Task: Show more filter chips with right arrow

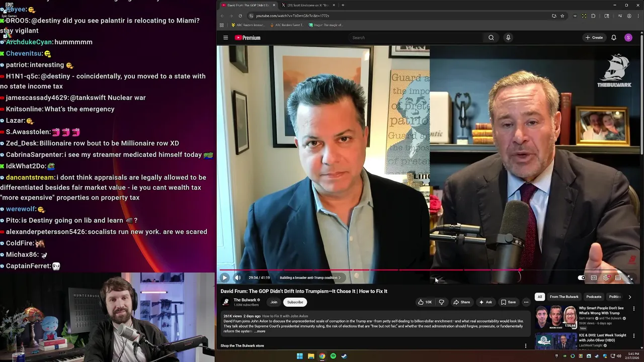Action: [x=629, y=297]
